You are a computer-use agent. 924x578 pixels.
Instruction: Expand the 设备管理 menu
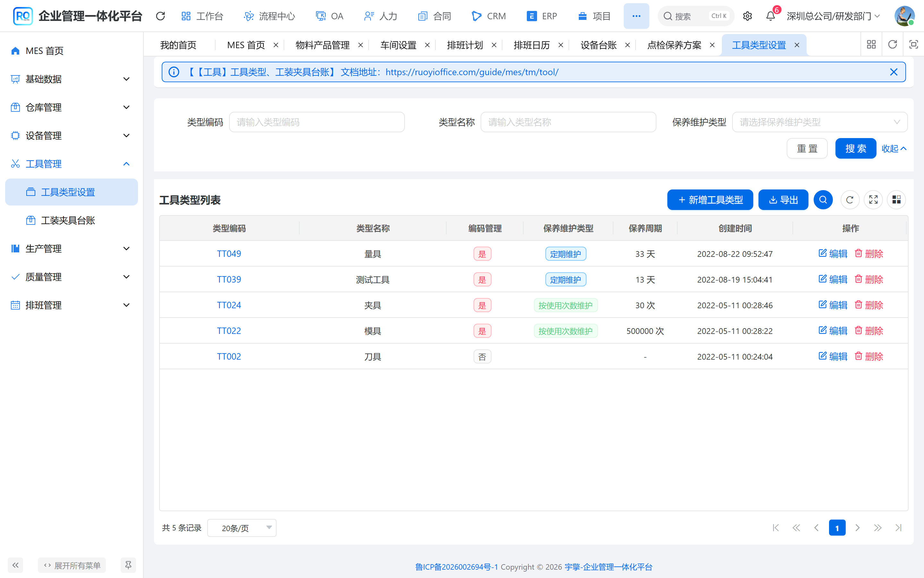[x=72, y=136]
